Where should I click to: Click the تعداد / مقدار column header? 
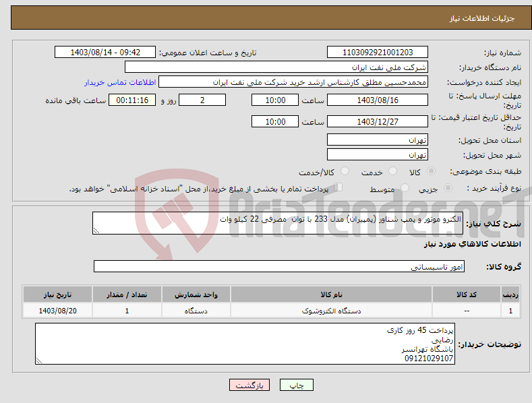coord(127,294)
